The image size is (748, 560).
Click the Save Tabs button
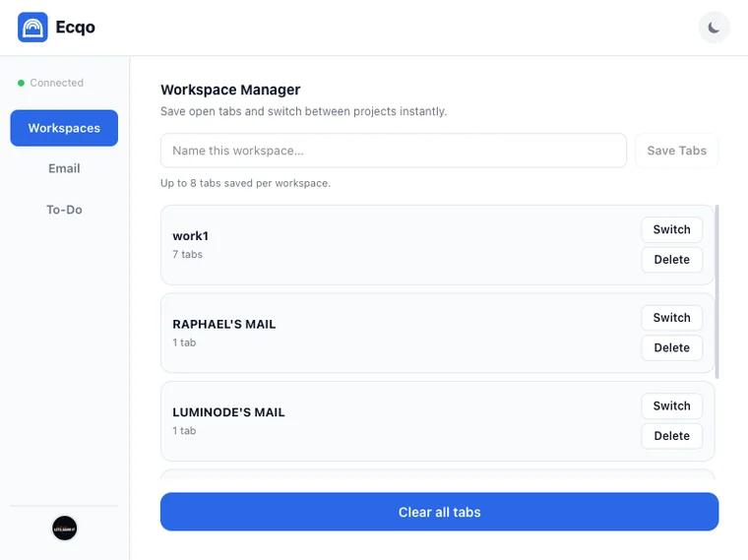click(x=676, y=151)
